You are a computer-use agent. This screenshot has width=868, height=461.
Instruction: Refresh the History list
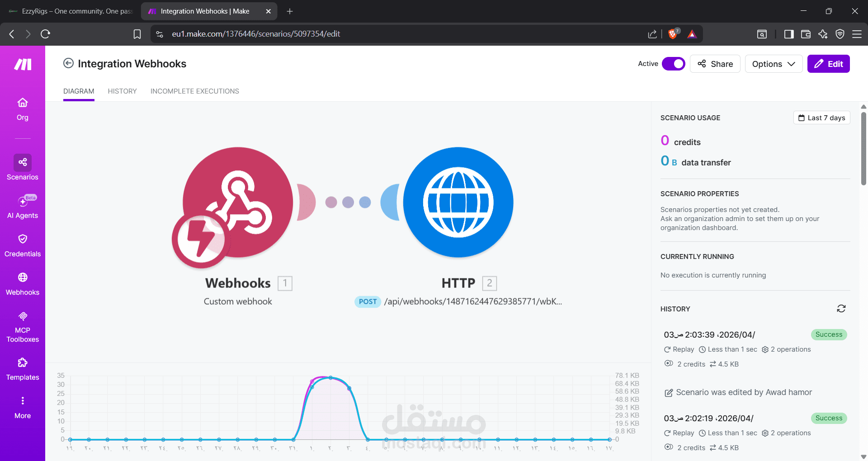(x=841, y=309)
